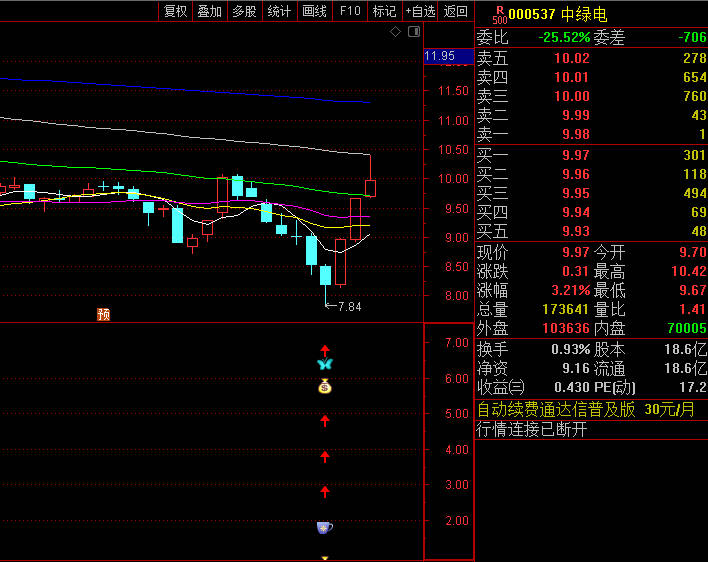Image resolution: width=708 pixels, height=562 pixels.
Task: Select the 买四 9.94 bid row
Action: point(592,212)
